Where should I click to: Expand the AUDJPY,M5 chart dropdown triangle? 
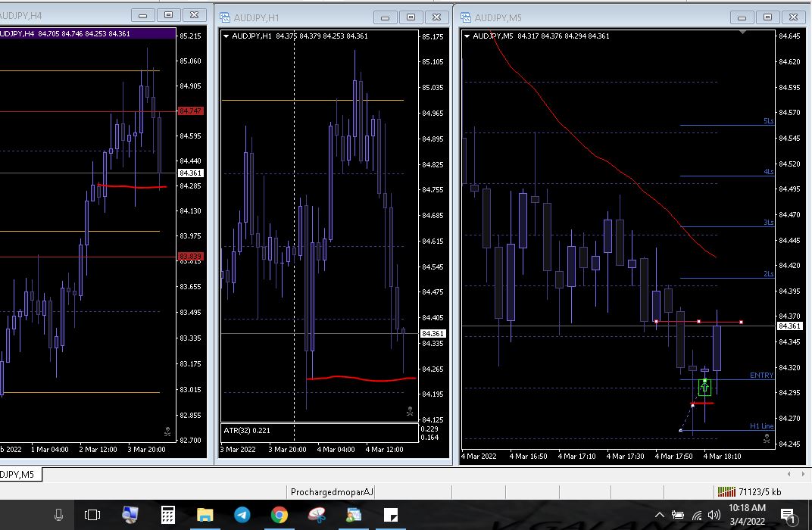click(x=465, y=36)
